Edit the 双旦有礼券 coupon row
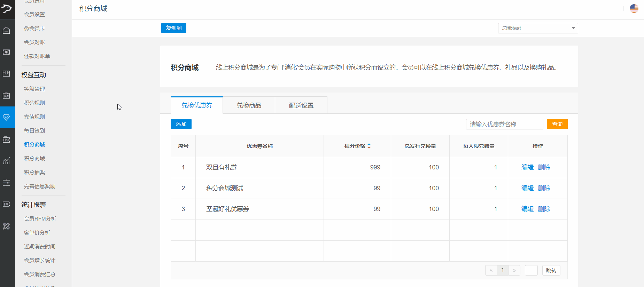 [527, 167]
